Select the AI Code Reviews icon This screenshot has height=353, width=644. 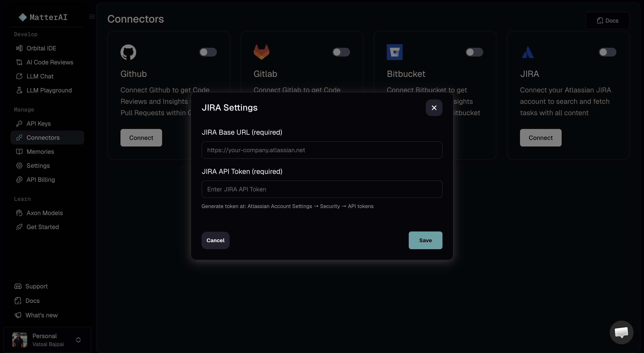19,62
